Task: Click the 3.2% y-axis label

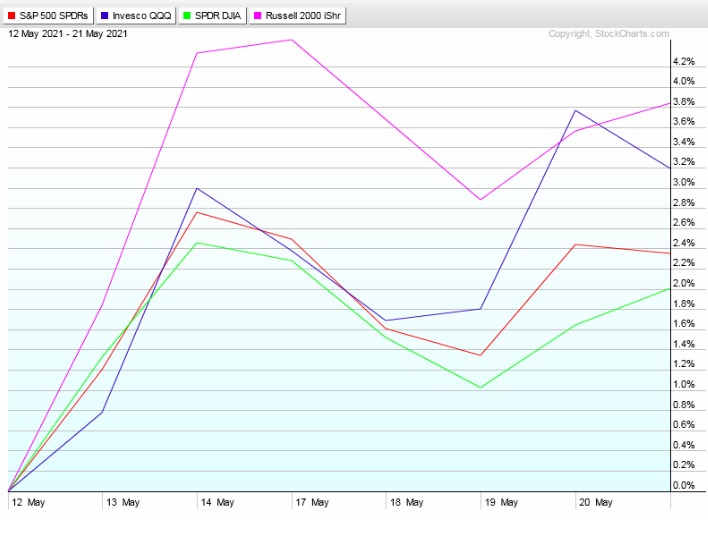Action: click(684, 162)
